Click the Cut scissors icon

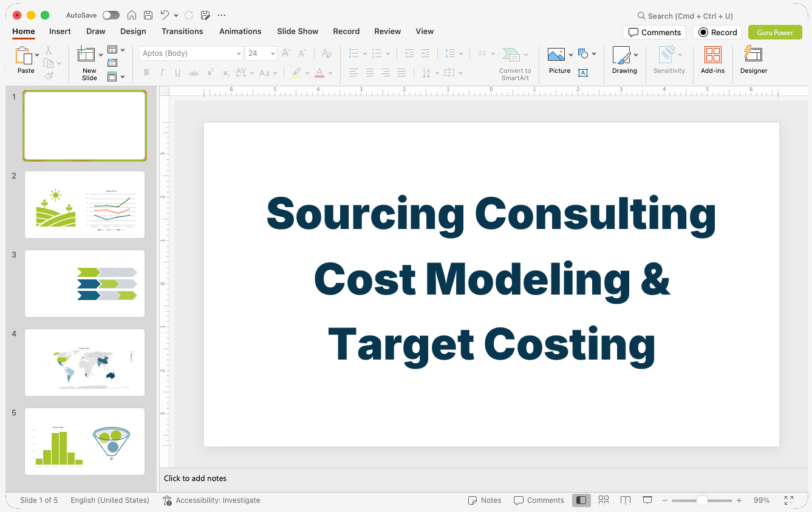[49, 50]
